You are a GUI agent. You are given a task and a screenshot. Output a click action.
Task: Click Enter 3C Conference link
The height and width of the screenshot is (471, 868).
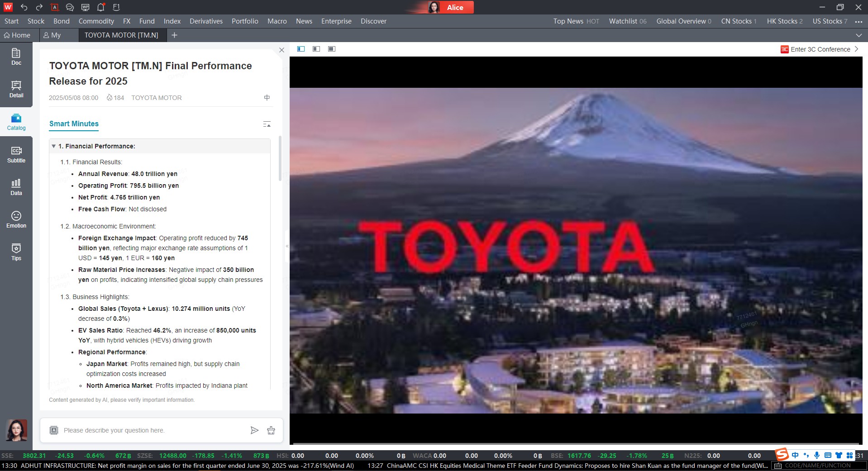pyautogui.click(x=820, y=49)
